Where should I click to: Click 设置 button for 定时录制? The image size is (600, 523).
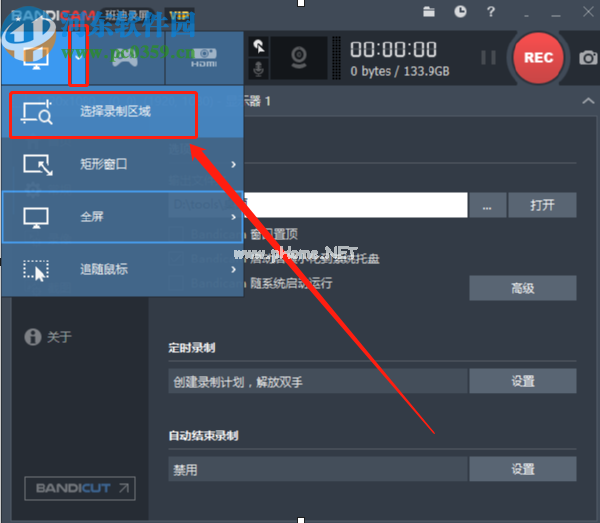(523, 381)
